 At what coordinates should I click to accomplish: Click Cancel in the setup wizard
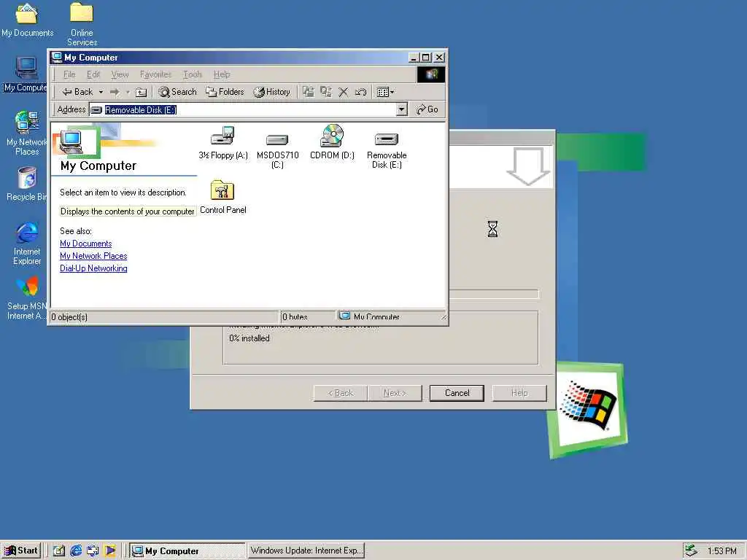click(x=457, y=393)
